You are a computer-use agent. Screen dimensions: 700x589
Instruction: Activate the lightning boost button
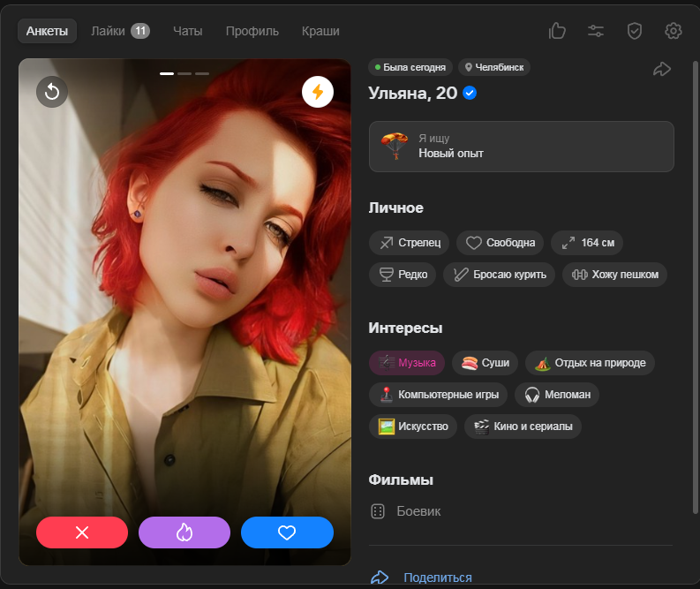(x=318, y=92)
